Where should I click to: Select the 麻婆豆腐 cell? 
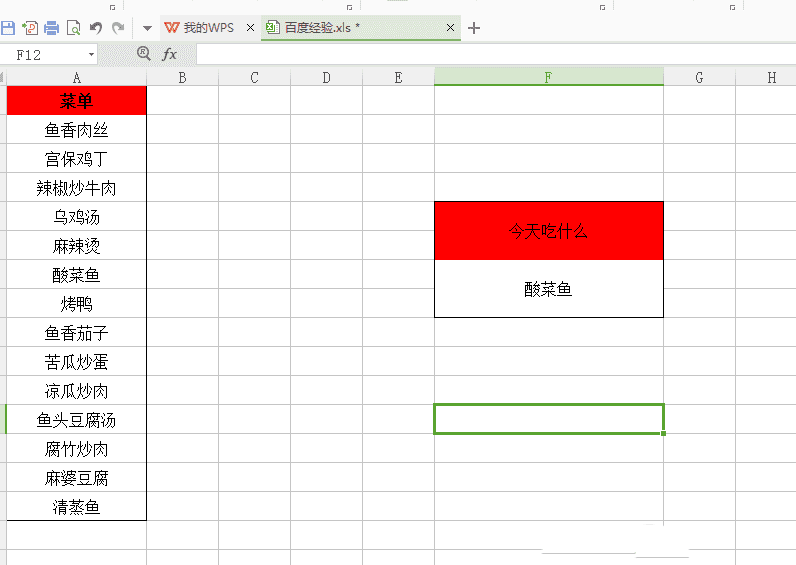coord(76,478)
